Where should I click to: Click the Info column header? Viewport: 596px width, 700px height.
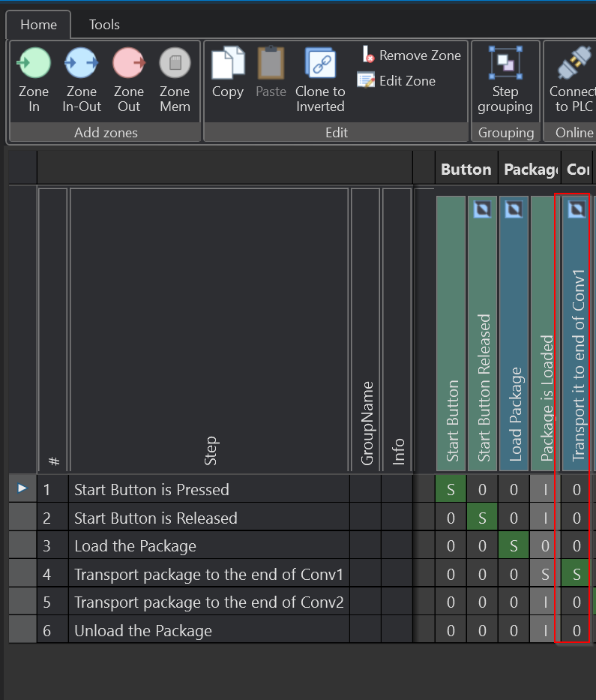click(397, 329)
